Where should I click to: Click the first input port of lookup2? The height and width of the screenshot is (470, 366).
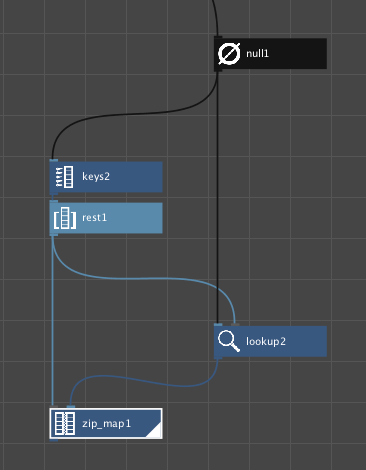pyautogui.click(x=218, y=325)
